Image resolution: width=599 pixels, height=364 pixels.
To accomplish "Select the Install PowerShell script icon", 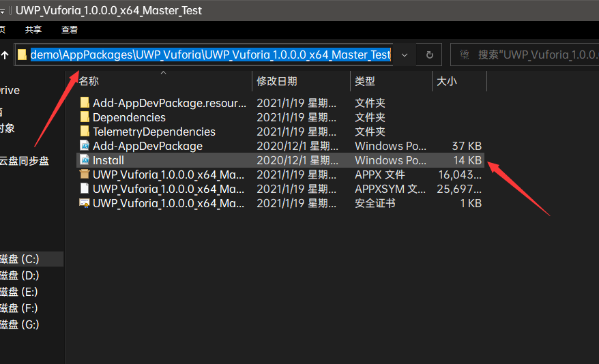I will 85,160.
